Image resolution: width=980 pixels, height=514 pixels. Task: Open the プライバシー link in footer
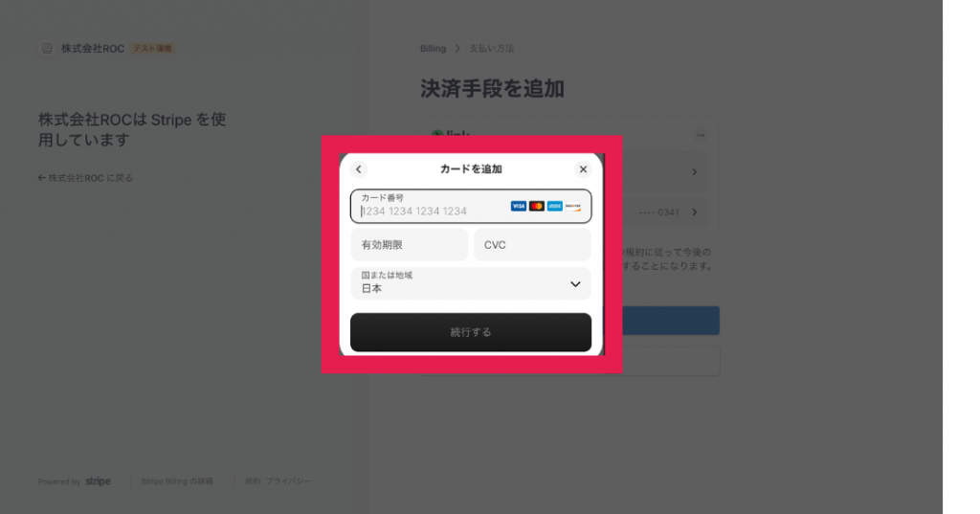click(x=288, y=480)
